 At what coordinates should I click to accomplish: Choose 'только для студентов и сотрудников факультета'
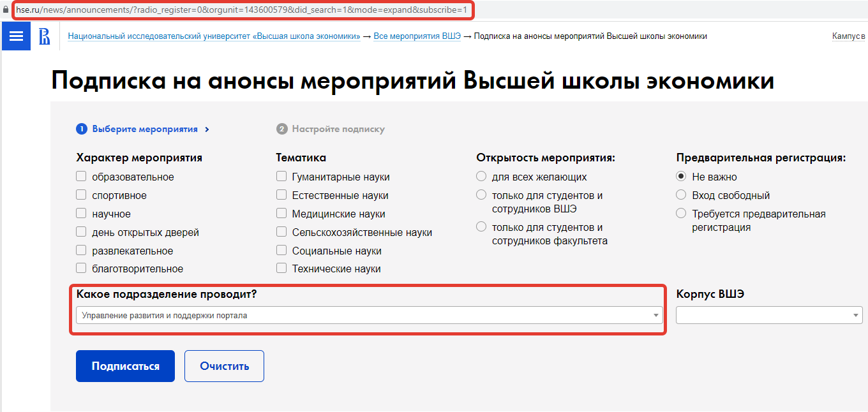pos(481,227)
